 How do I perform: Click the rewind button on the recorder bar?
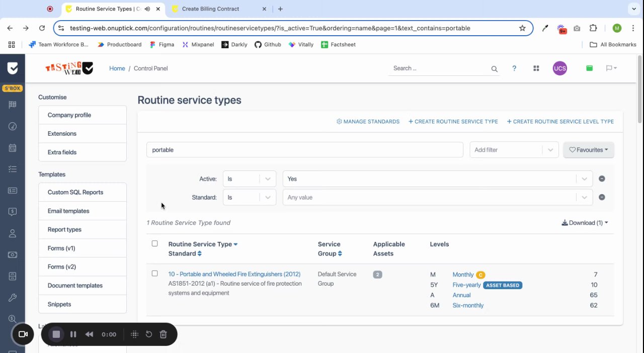pos(89,334)
